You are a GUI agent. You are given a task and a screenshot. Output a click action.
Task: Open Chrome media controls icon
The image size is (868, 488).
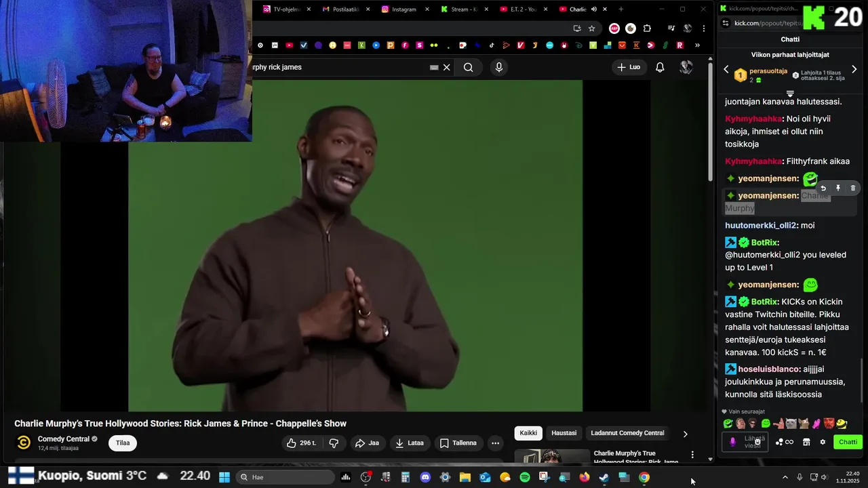pyautogui.click(x=671, y=28)
